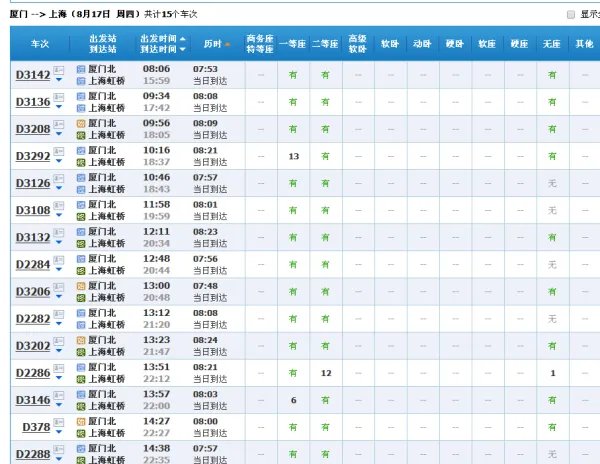Click the info card icon beside train D2286
Image resolution: width=600 pixels, height=464 pixels.
(x=59, y=368)
